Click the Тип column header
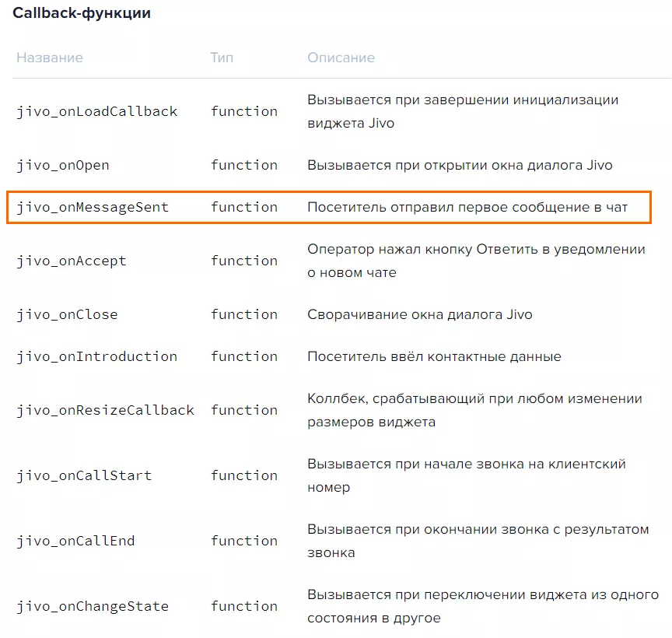This screenshot has width=672, height=638. [222, 58]
